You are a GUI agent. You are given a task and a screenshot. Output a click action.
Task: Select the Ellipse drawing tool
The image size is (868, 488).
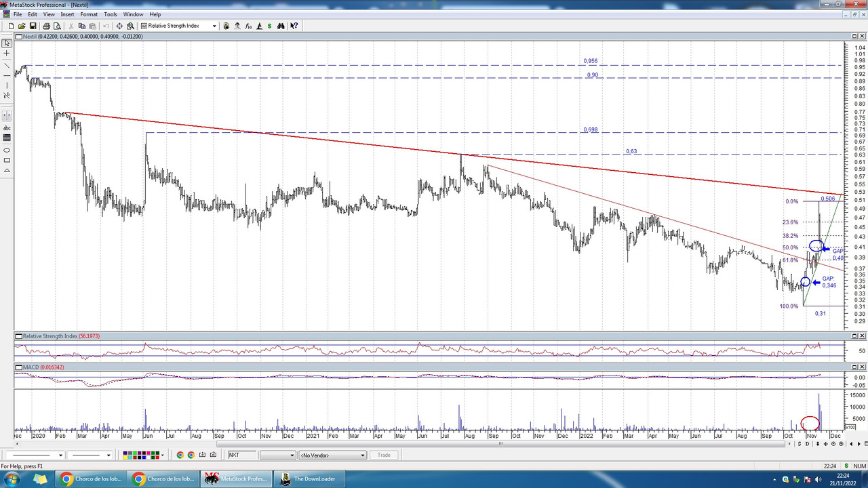click(x=7, y=149)
